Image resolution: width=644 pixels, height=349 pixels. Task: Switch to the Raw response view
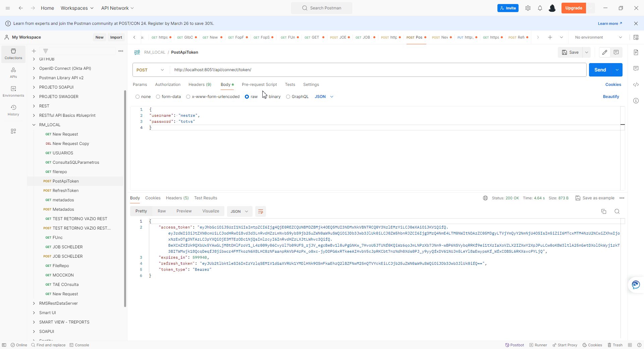162,211
